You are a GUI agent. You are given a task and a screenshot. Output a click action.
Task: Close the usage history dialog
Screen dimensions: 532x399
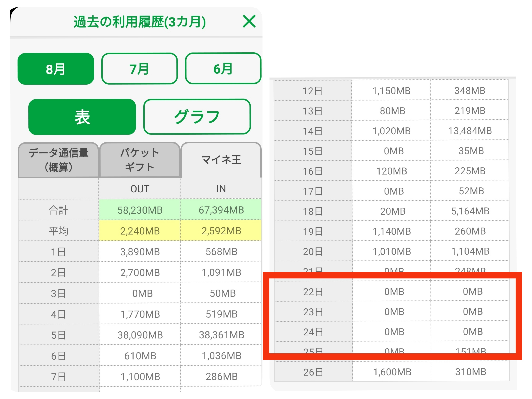coord(249,21)
